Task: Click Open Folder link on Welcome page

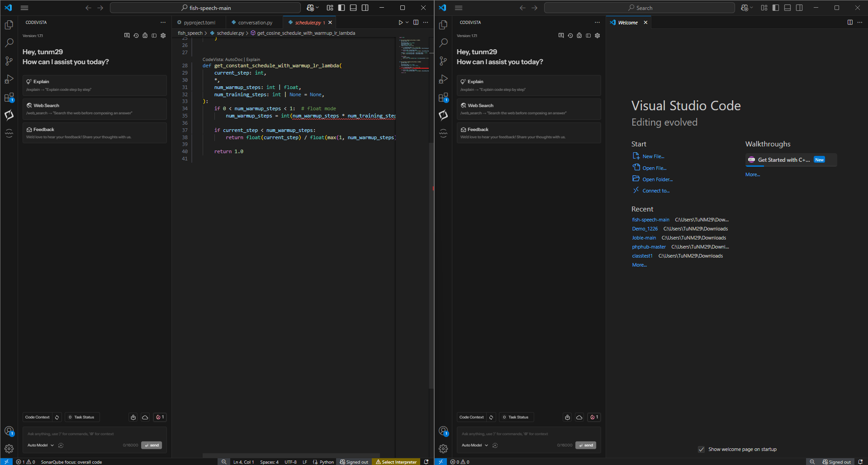Action: coord(657,179)
